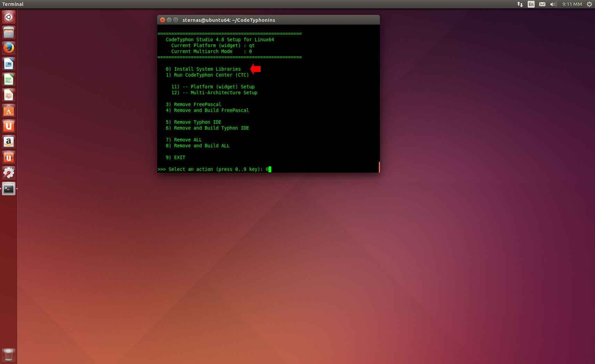The width and height of the screenshot is (595, 364).
Task: Click the terminal title sternas@ubuntu64
Action: coord(229,20)
